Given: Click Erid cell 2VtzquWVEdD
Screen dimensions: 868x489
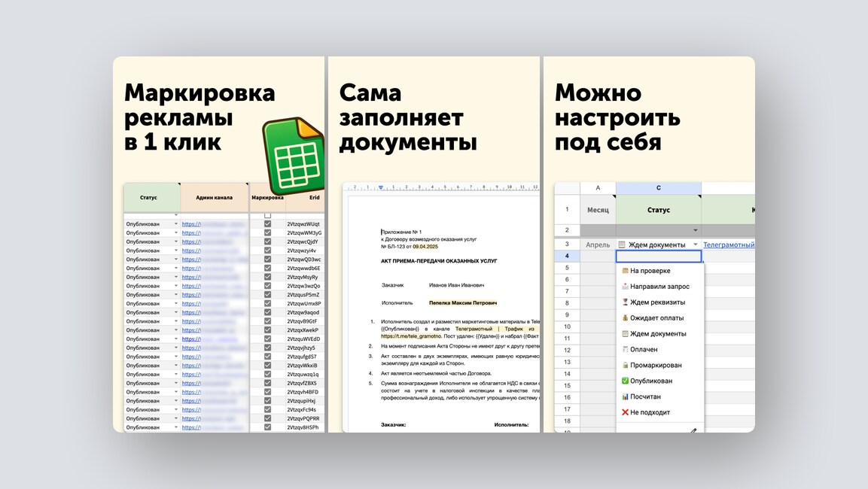Looking at the screenshot, I should 305,339.
